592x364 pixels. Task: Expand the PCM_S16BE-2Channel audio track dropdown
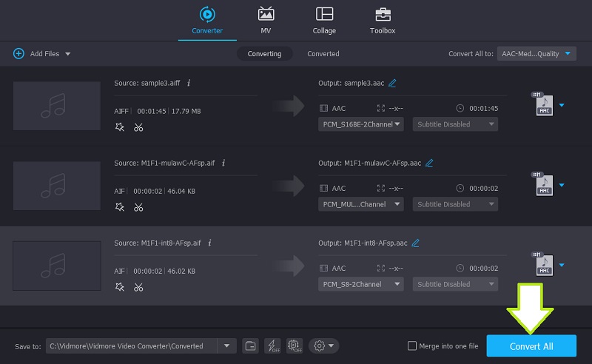click(361, 124)
